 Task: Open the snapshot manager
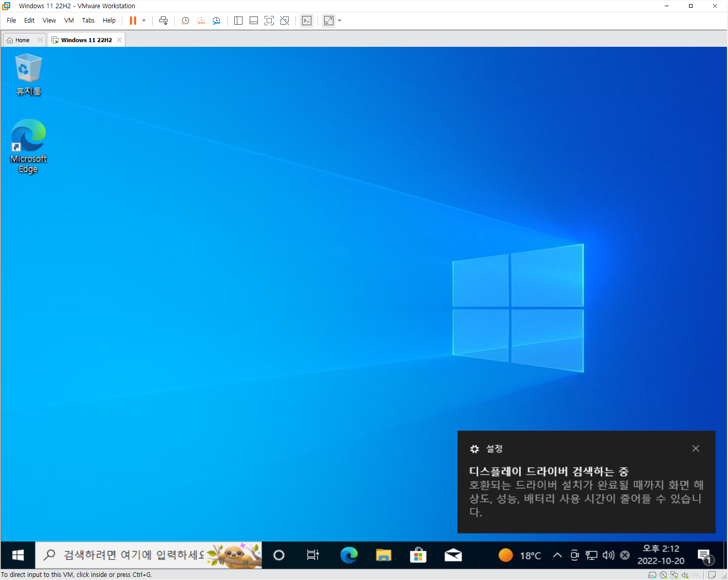pos(216,21)
